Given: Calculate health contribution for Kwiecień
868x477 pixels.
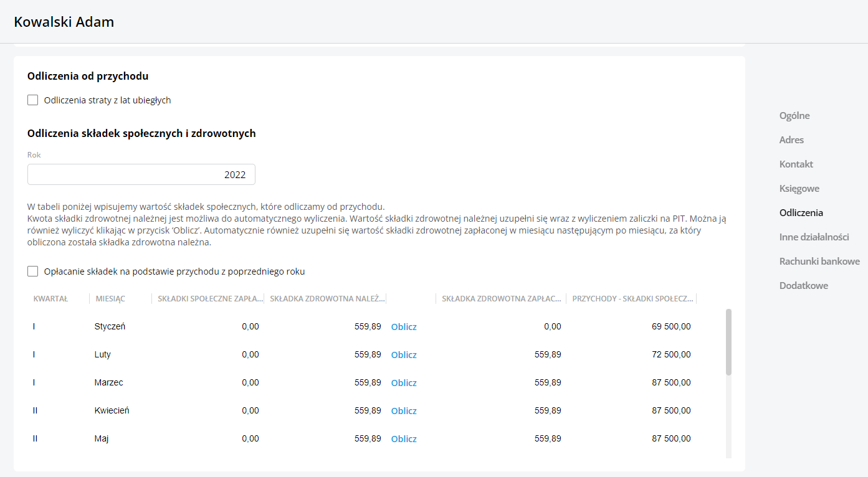Looking at the screenshot, I should [x=404, y=411].
